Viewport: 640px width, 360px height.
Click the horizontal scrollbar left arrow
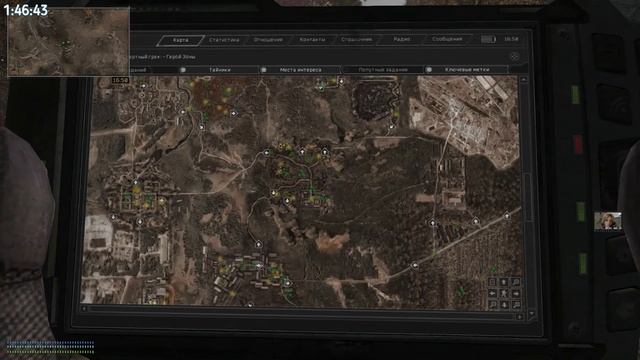pos(84,309)
